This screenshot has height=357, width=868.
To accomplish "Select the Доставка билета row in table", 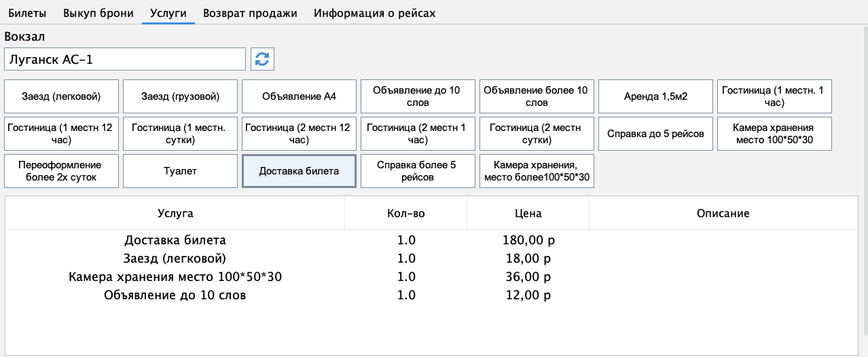I will 175,240.
